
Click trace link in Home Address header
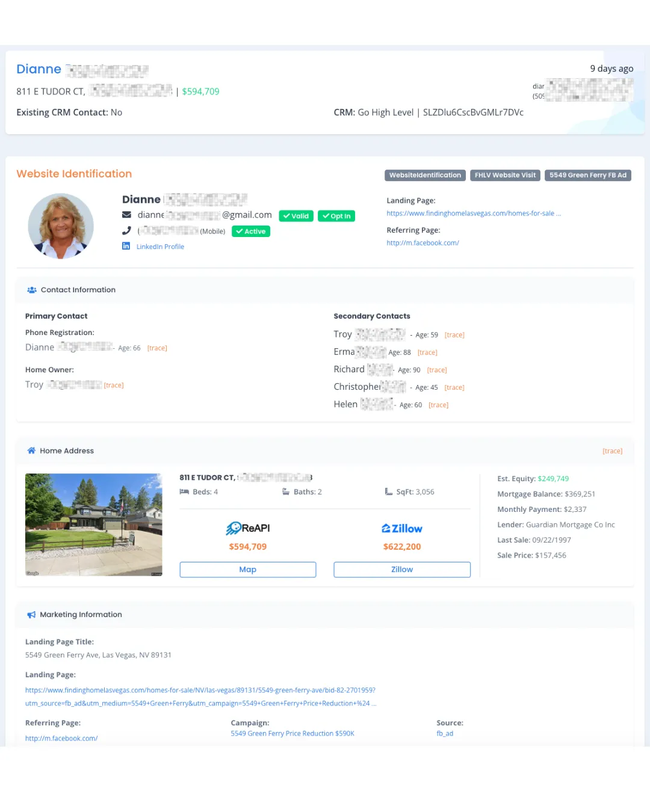point(613,451)
